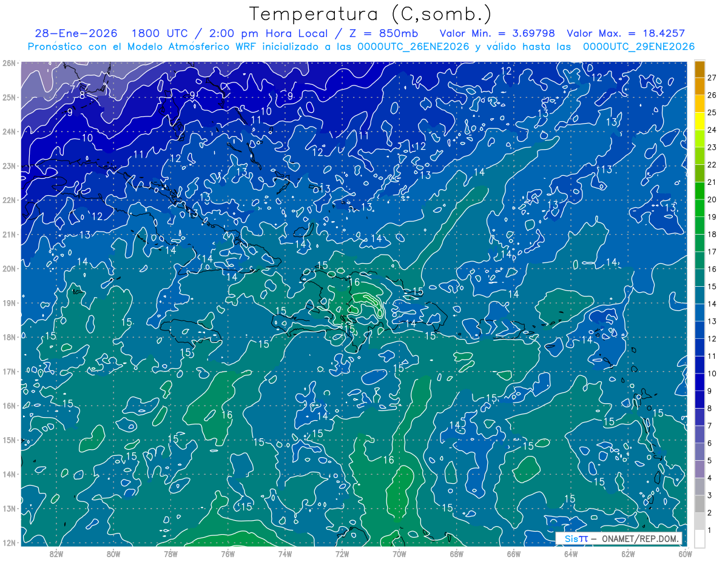Click the '74W' longitude axis label

(x=285, y=554)
